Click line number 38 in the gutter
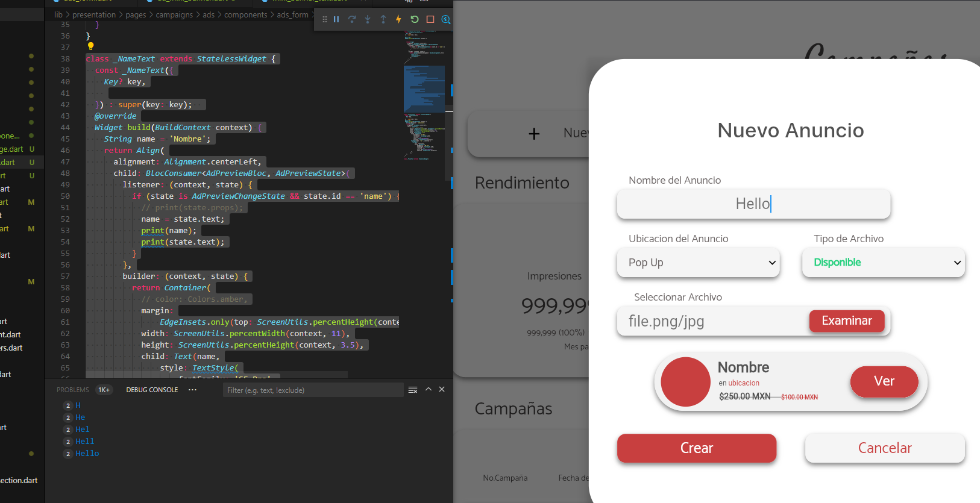 point(65,59)
